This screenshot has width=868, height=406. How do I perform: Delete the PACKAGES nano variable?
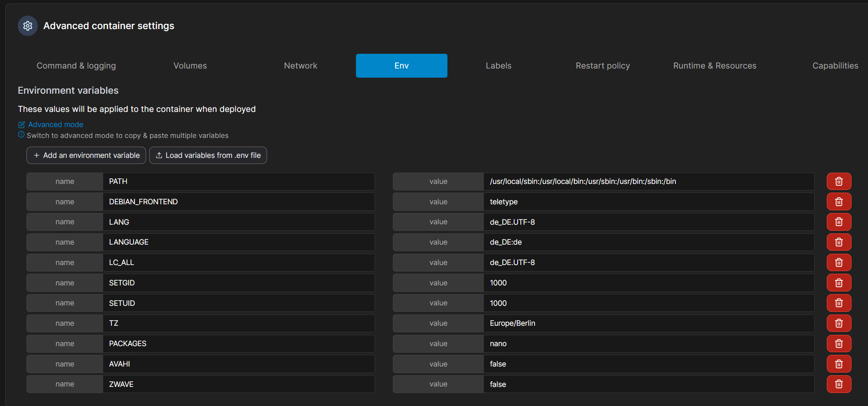click(x=839, y=344)
